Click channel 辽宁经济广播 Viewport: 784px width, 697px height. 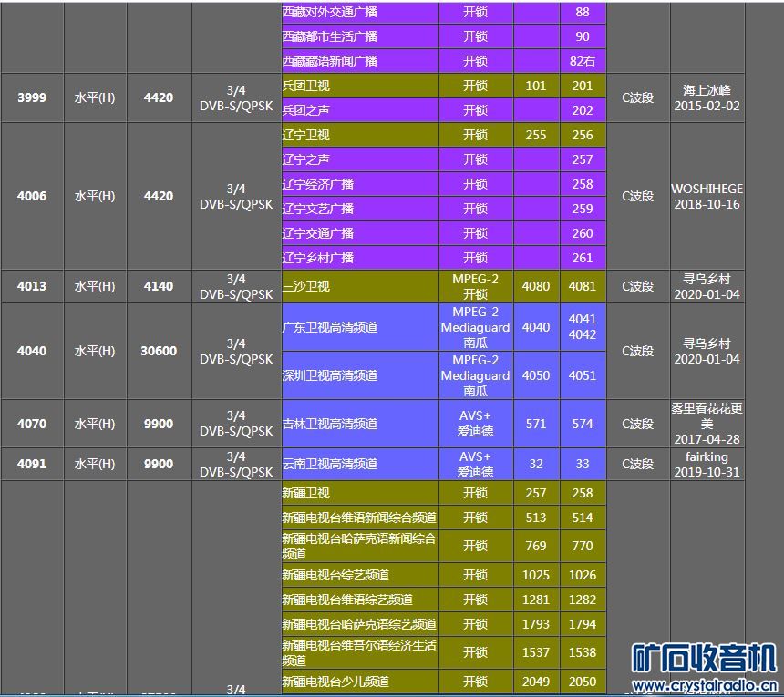[x=360, y=184]
